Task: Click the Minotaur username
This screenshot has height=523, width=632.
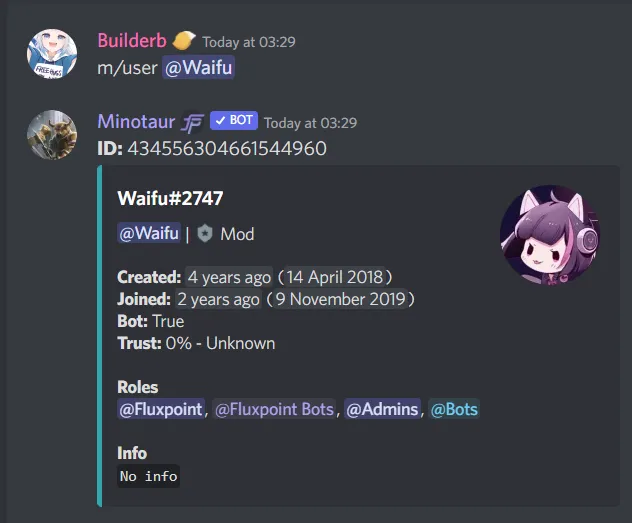Action: click(x=136, y=122)
